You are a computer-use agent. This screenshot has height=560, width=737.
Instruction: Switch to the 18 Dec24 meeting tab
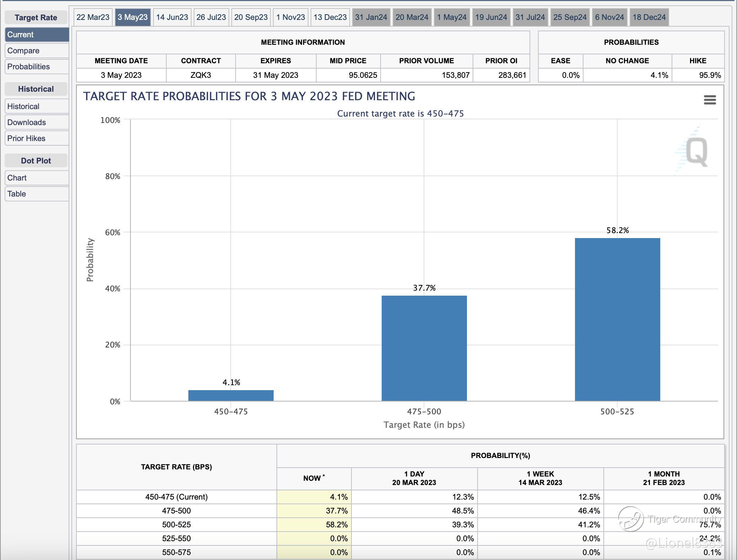coord(649,17)
